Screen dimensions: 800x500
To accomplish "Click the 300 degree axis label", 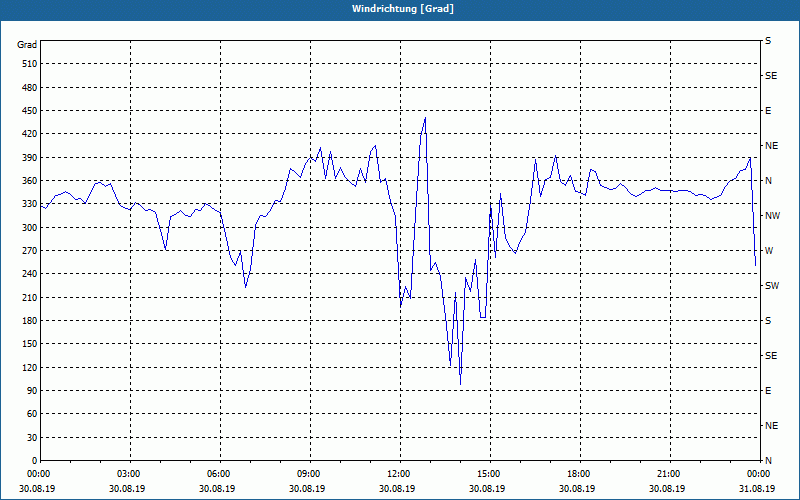I will 29,228.
